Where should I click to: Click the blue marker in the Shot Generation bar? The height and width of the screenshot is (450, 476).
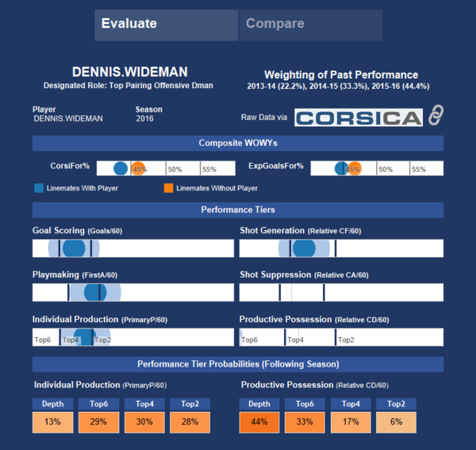tap(304, 248)
